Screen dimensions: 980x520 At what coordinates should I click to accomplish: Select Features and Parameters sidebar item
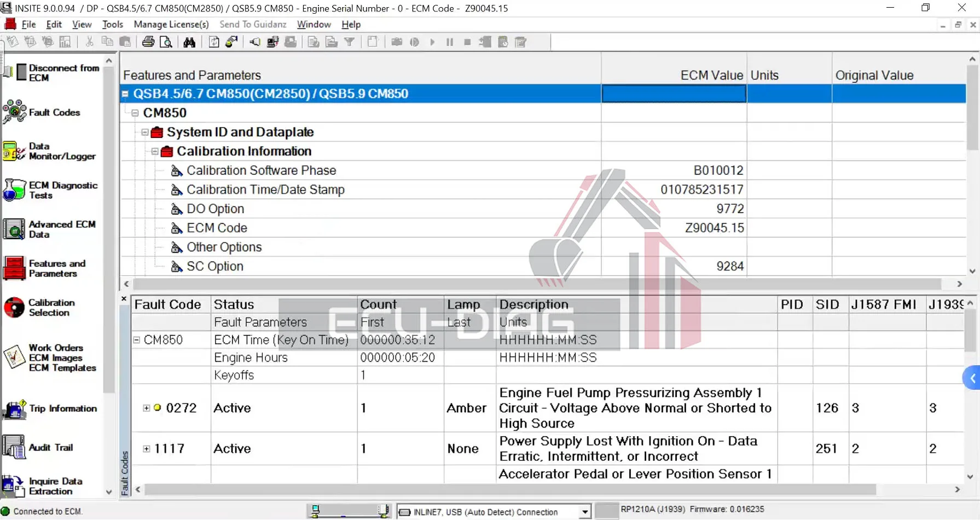tap(45, 268)
